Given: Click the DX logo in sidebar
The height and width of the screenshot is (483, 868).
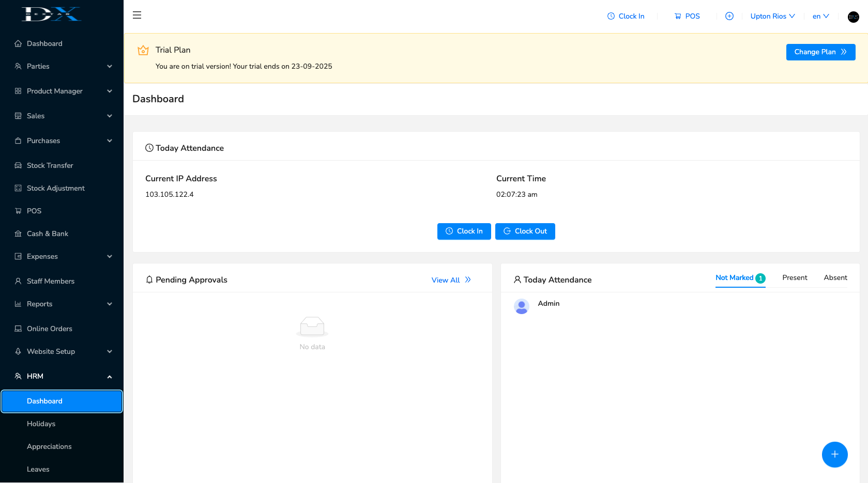Looking at the screenshot, I should coord(51,14).
